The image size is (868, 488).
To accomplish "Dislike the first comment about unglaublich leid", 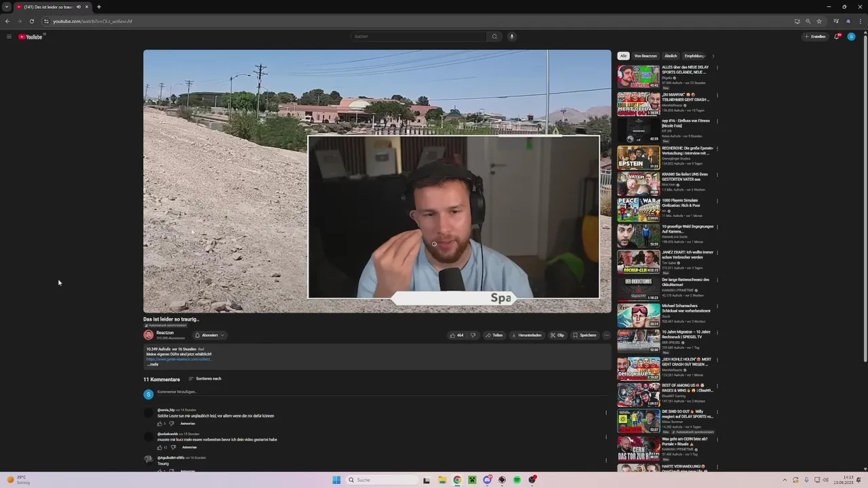I will click(x=172, y=424).
